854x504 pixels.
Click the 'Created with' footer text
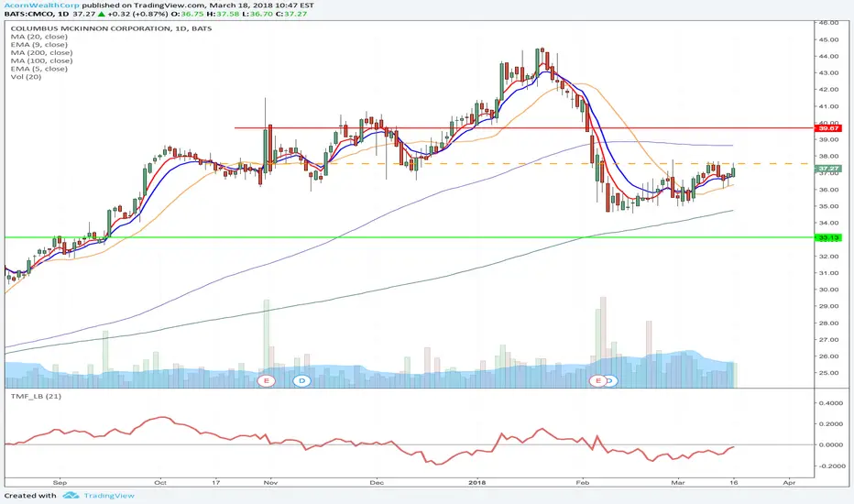tap(30, 495)
